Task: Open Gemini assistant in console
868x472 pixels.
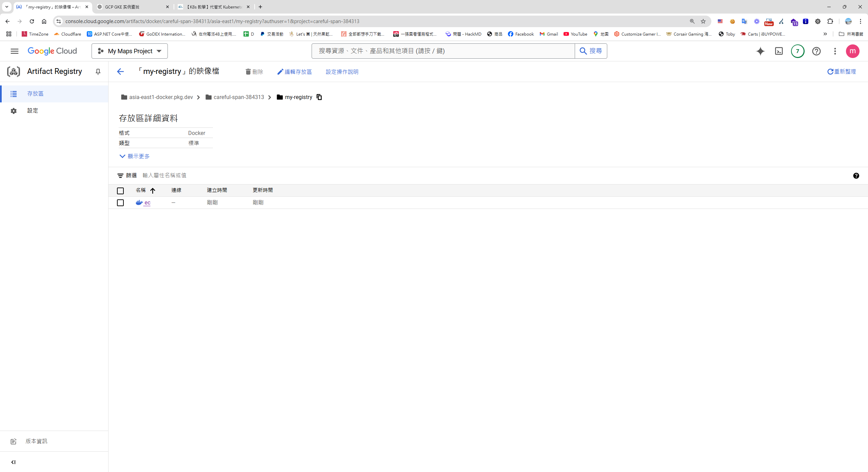Action: click(761, 51)
